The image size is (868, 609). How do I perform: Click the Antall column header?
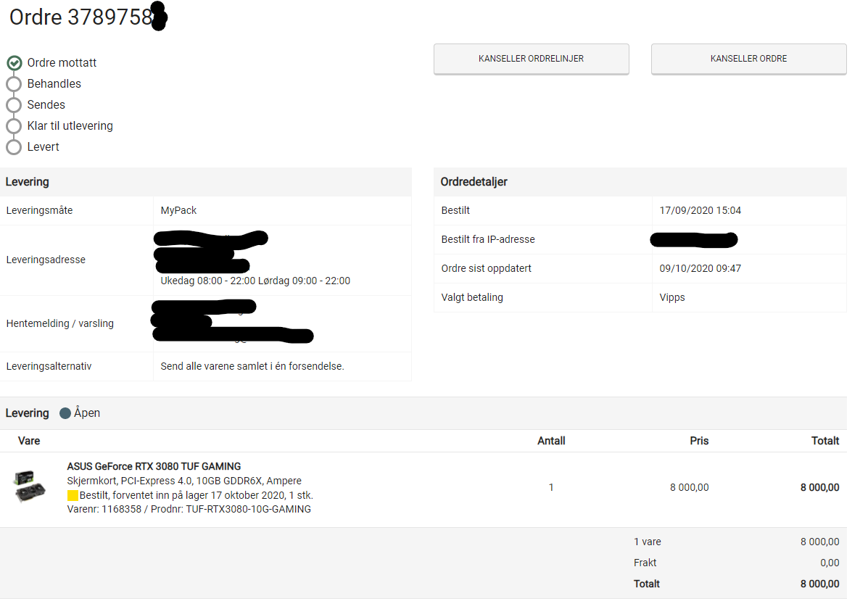[x=551, y=441]
